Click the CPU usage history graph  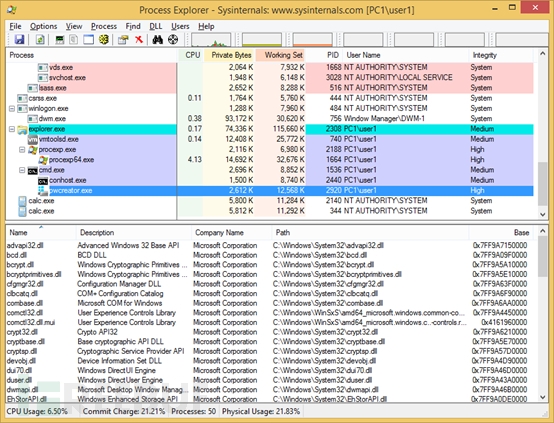pos(211,40)
